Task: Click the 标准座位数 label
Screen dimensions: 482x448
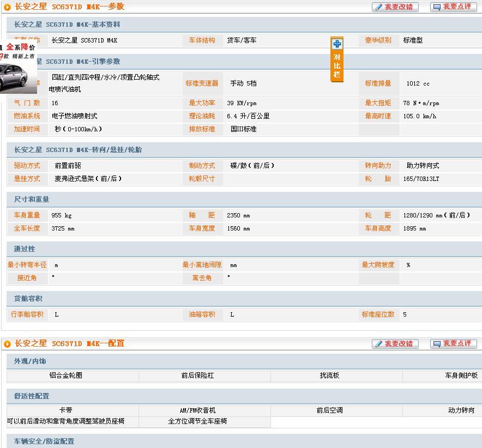Action: (378, 314)
